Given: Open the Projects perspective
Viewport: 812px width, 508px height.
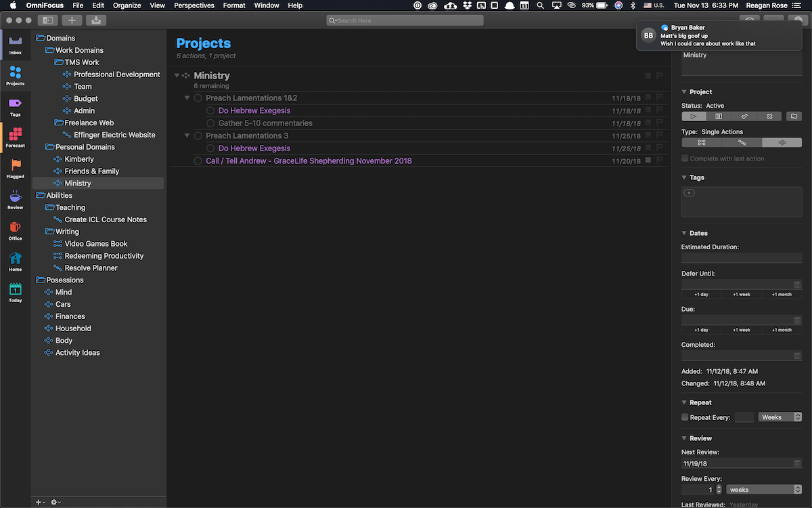Looking at the screenshot, I should click(16, 76).
